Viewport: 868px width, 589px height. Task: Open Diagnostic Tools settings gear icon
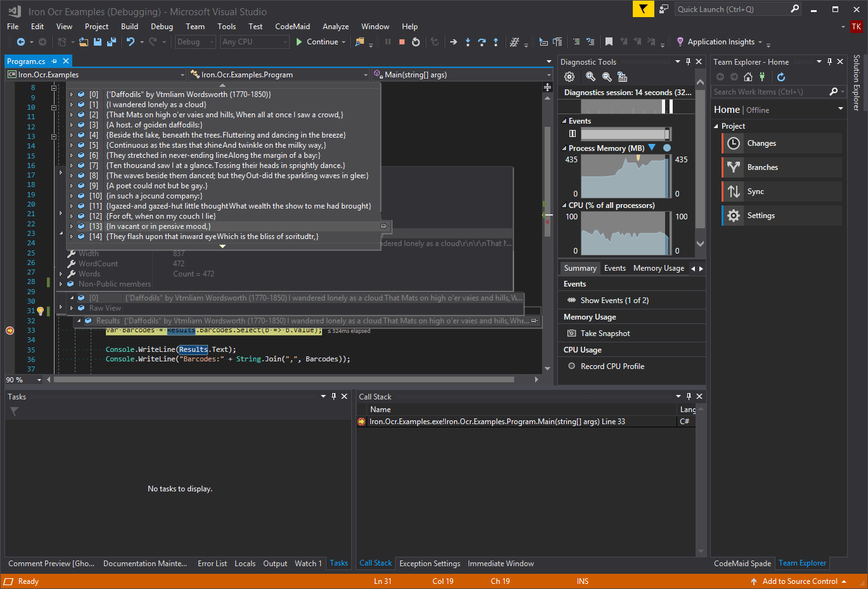569,77
